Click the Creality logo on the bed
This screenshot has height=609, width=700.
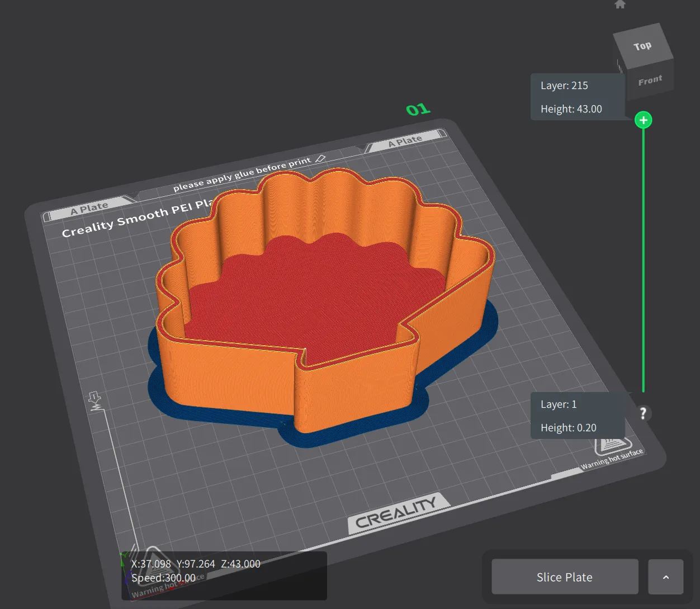point(396,513)
